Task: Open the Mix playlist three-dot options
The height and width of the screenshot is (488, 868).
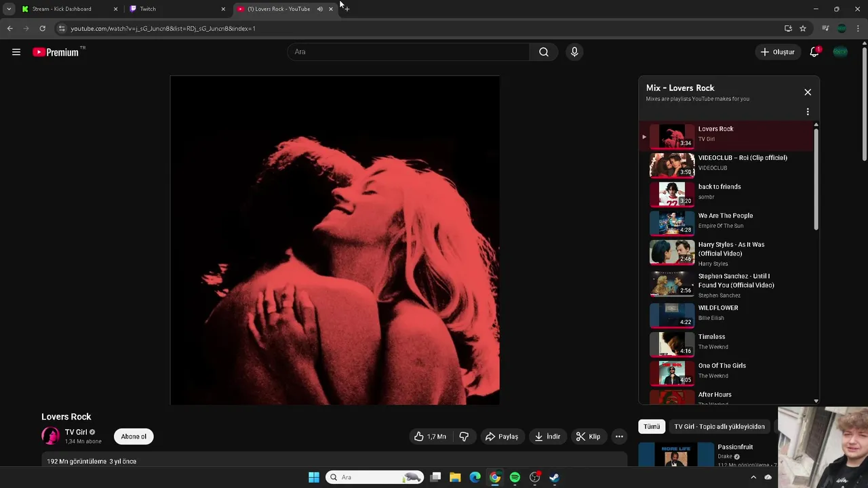Action: [x=808, y=112]
